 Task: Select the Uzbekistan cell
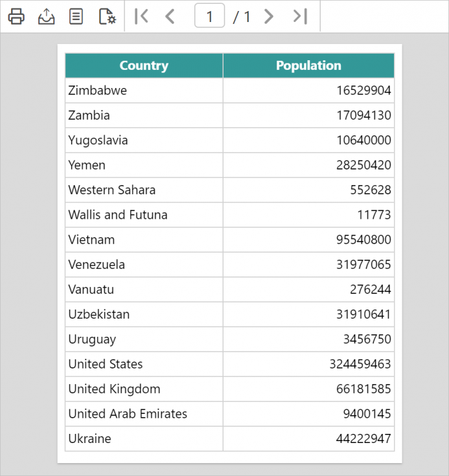point(144,315)
